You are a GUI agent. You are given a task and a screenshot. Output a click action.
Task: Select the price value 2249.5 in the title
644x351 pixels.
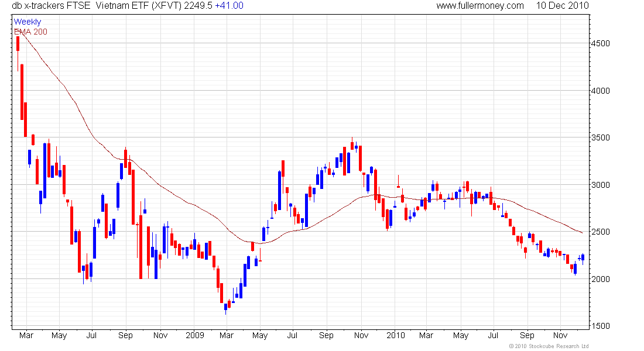pos(198,6)
